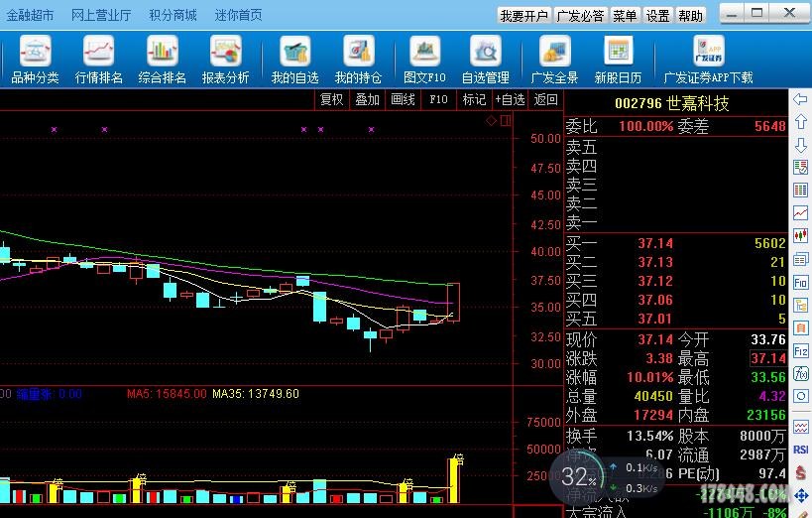Viewport: 812px width, 518px height.
Task: Open 综合排名 composite ranking icon
Action: (162, 60)
